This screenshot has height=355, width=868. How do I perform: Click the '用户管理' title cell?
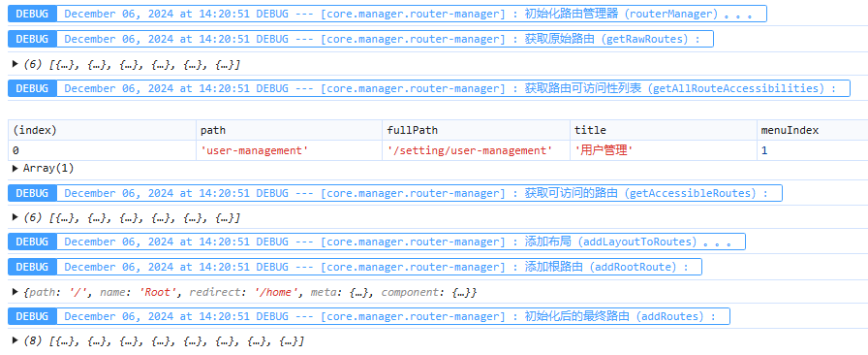tap(664, 150)
